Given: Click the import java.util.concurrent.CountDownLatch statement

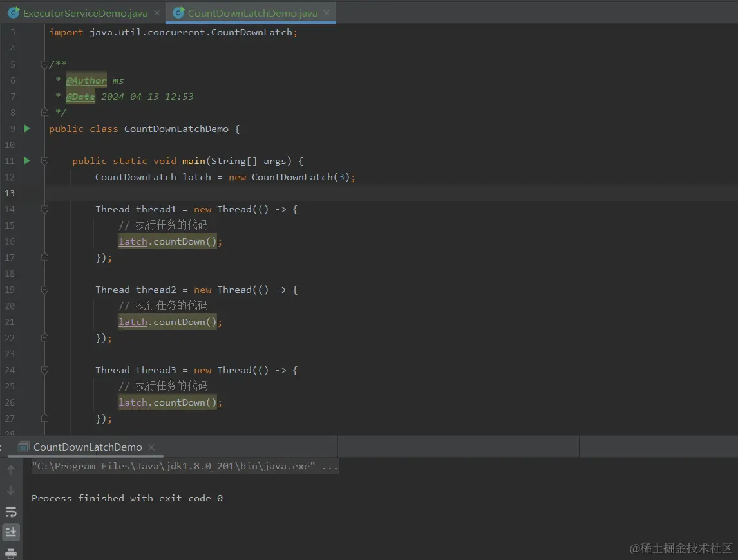Looking at the screenshot, I should point(173,32).
